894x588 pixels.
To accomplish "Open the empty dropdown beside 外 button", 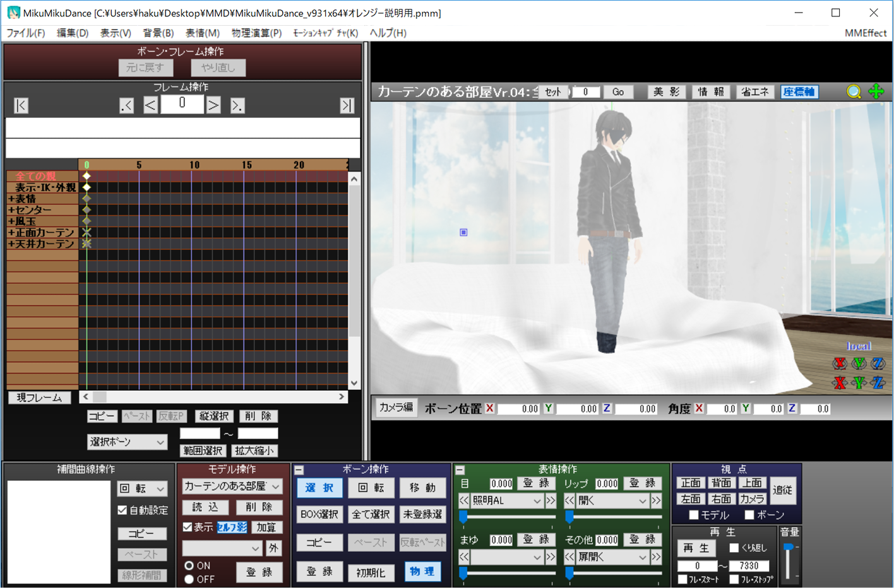I will [x=222, y=548].
